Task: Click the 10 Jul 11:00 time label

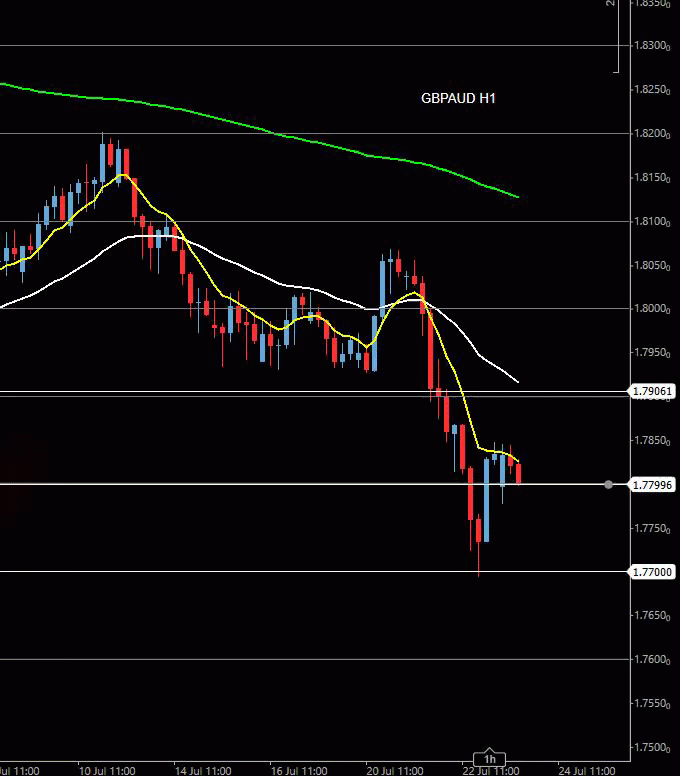Action: (107, 771)
